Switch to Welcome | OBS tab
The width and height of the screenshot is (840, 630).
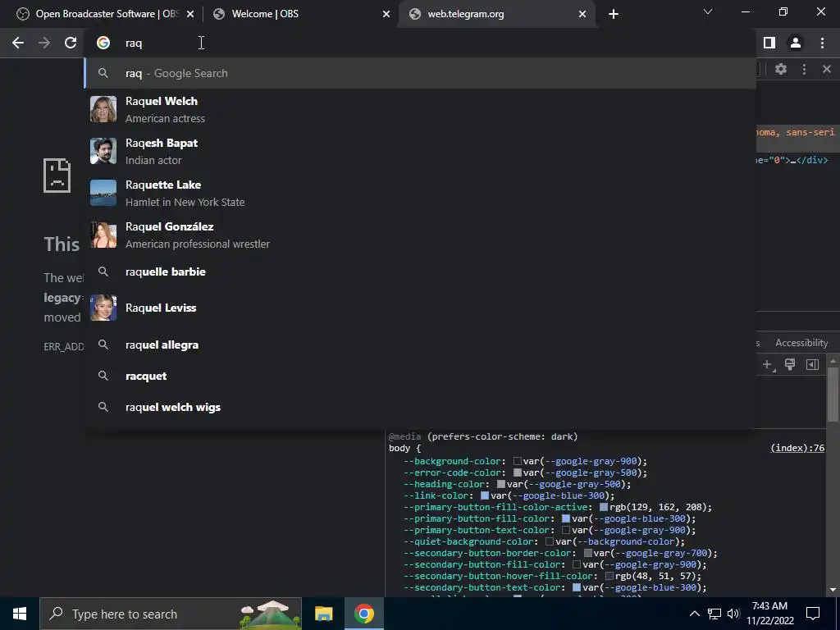click(x=300, y=14)
